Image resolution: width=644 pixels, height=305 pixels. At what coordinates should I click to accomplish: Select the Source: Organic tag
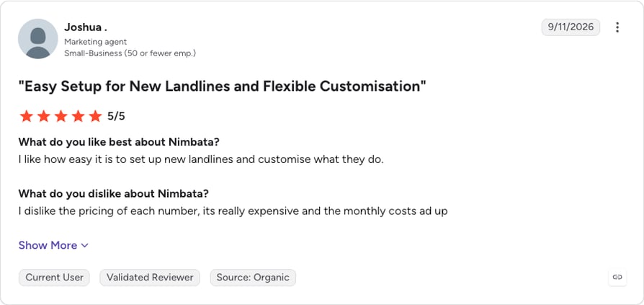[253, 278]
